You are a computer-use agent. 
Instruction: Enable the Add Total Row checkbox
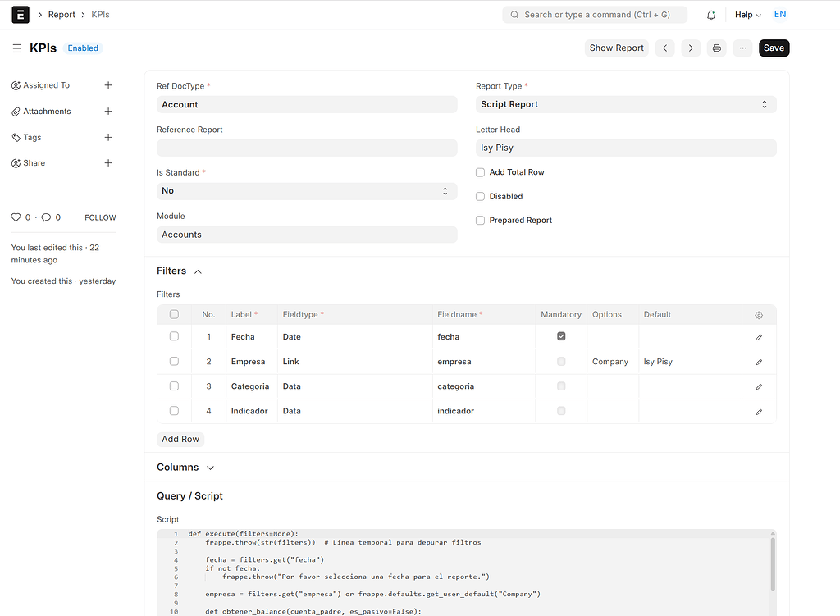point(480,172)
